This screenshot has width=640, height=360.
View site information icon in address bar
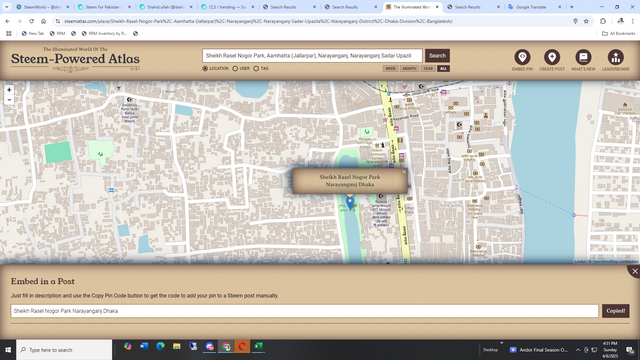(58, 21)
